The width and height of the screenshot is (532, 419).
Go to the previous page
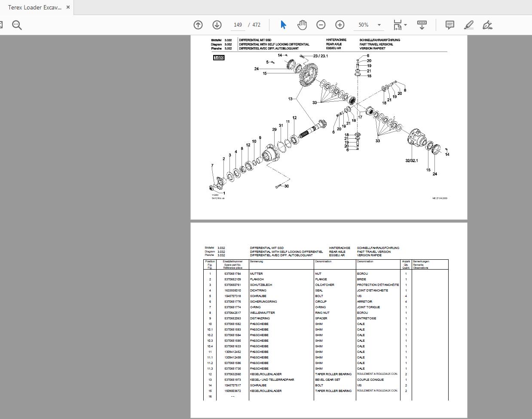tap(198, 25)
